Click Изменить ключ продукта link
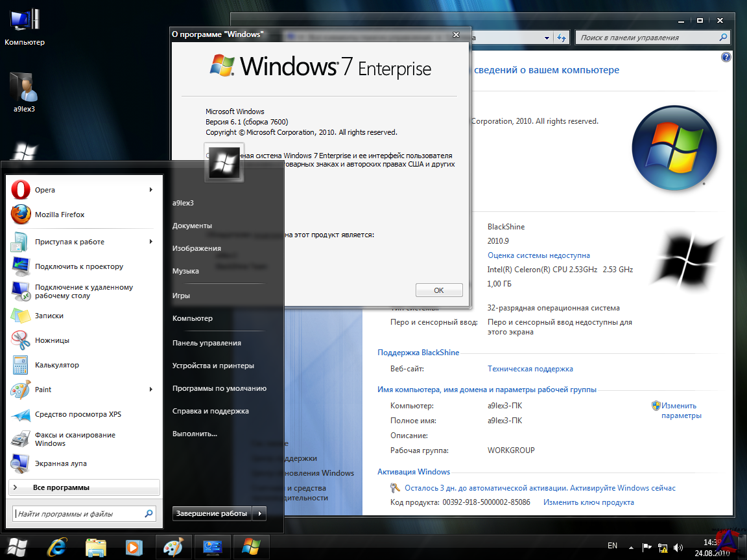This screenshot has width=747, height=560. tap(588, 502)
